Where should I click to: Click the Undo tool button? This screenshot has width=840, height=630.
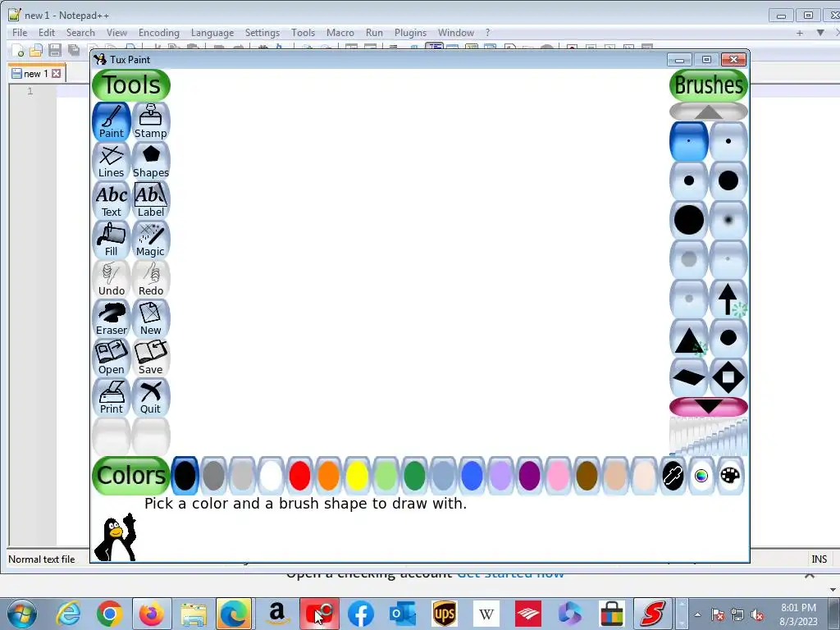112,279
